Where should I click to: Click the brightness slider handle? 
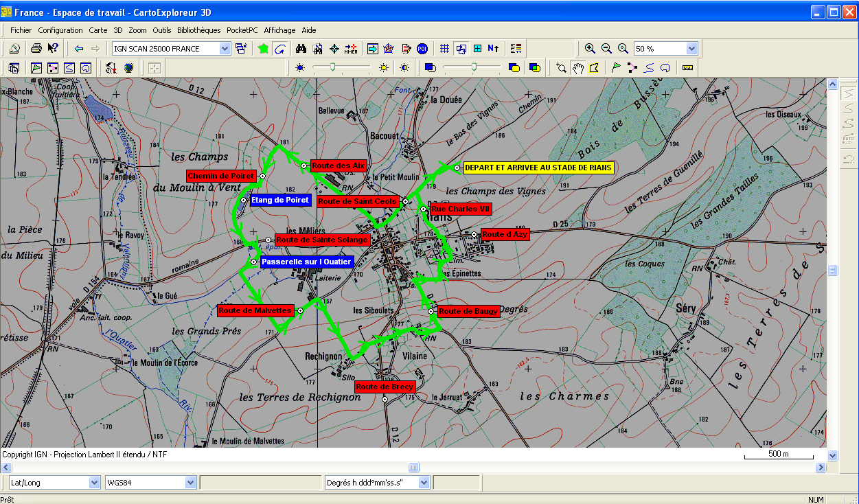(x=333, y=67)
